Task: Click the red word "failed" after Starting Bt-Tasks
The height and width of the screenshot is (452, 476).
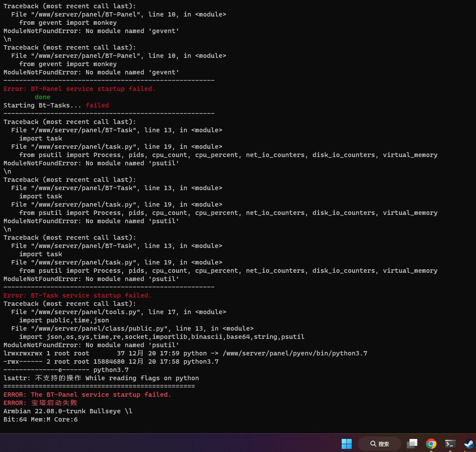Action: pos(97,105)
